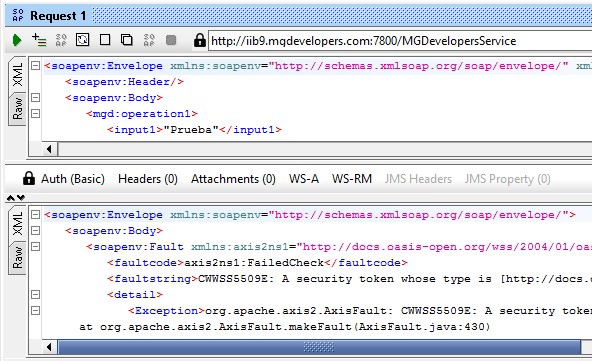592x361 pixels.
Task: Click the down arrow panel splitter icon
Action: click(x=21, y=197)
